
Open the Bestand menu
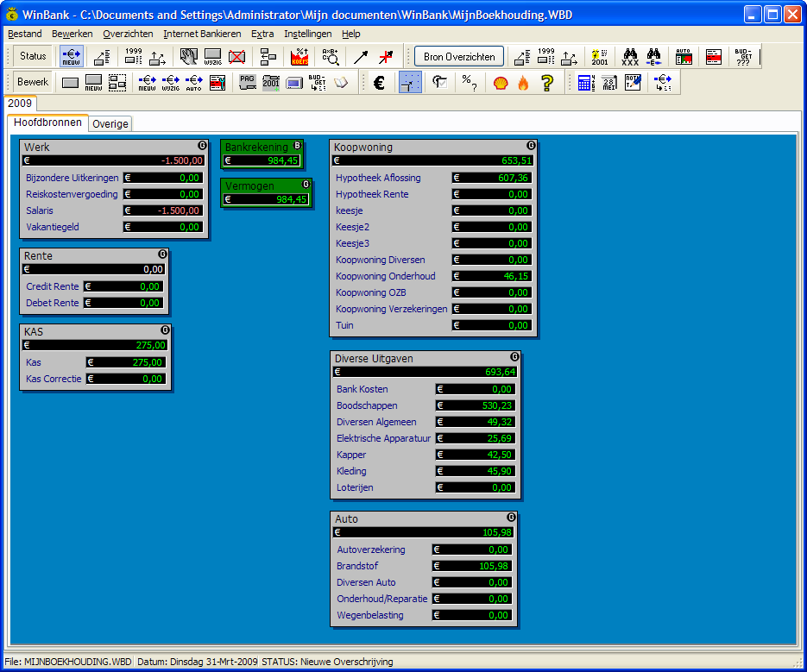click(25, 34)
